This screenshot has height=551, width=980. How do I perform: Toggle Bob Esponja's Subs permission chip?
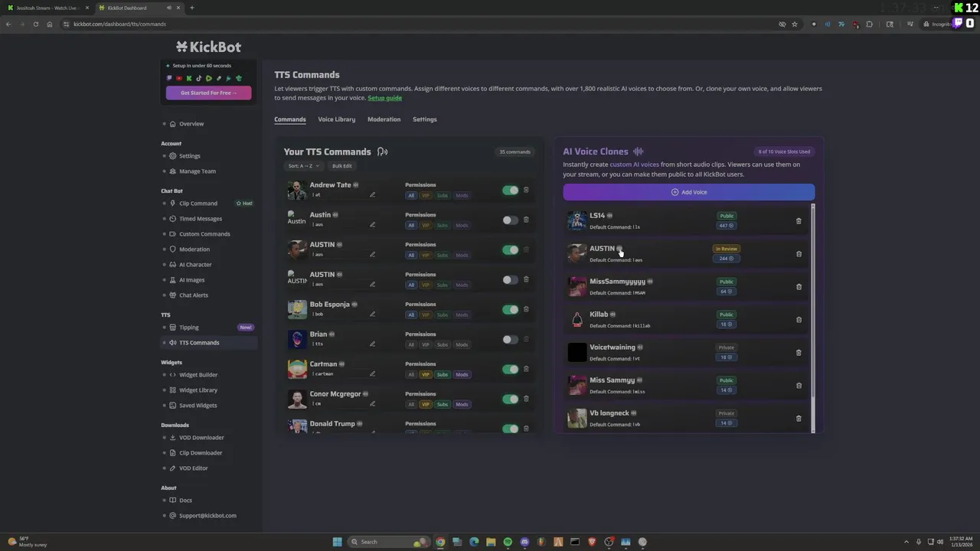443,315
